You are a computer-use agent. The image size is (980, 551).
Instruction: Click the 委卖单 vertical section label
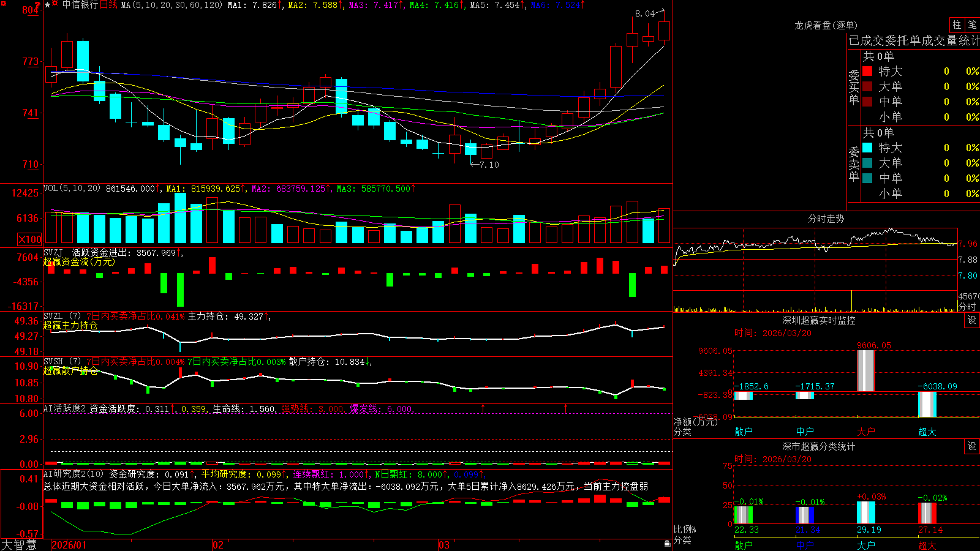click(x=854, y=163)
